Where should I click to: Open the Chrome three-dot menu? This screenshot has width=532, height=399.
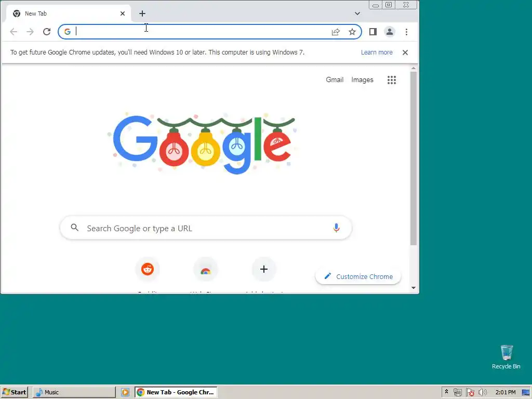406,32
